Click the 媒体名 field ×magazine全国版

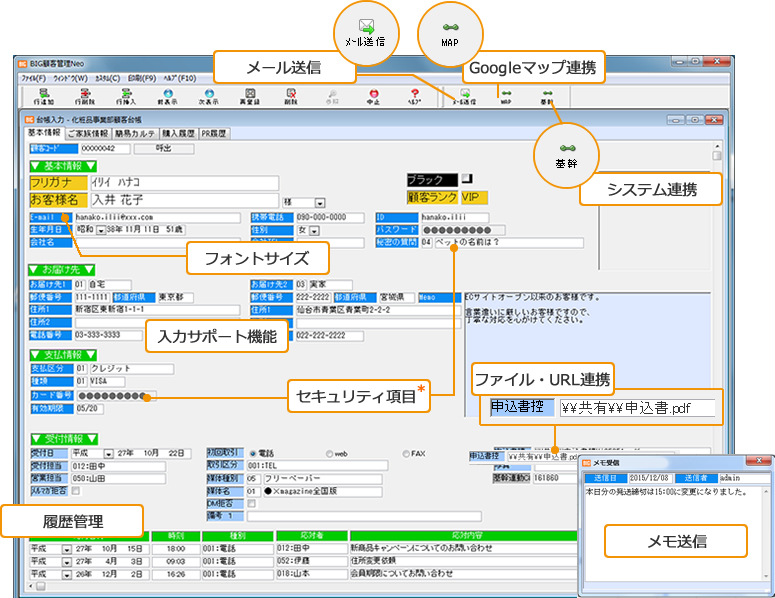[x=322, y=492]
